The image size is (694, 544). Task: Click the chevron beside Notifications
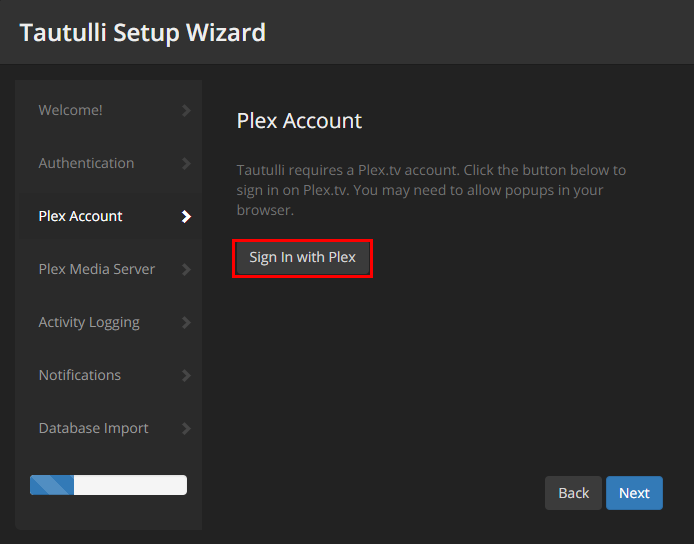[x=186, y=376]
